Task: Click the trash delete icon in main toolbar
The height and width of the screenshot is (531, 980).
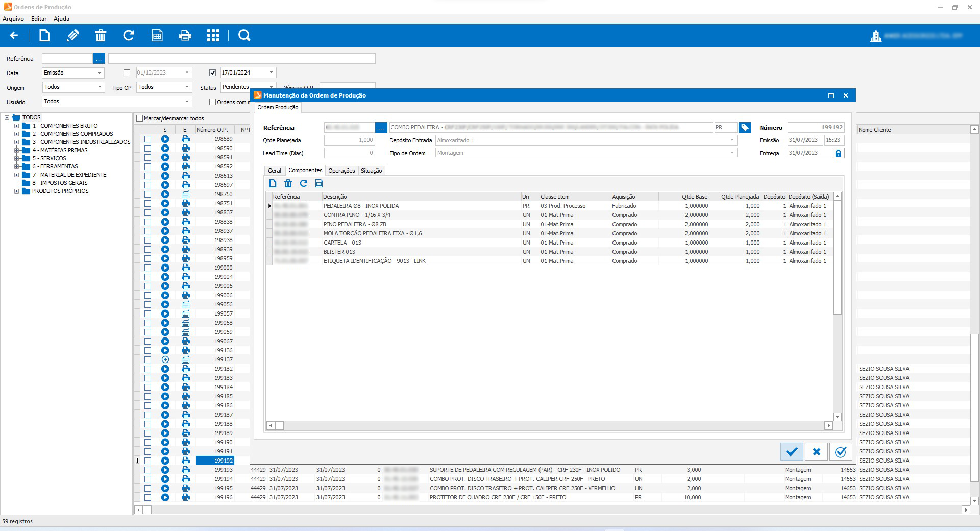Action: tap(101, 35)
